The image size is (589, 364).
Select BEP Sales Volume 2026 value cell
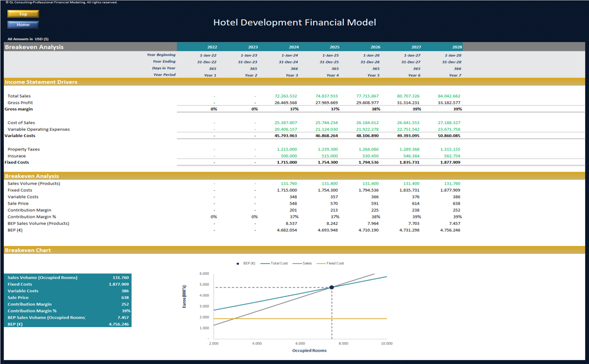pyautogui.click(x=373, y=223)
